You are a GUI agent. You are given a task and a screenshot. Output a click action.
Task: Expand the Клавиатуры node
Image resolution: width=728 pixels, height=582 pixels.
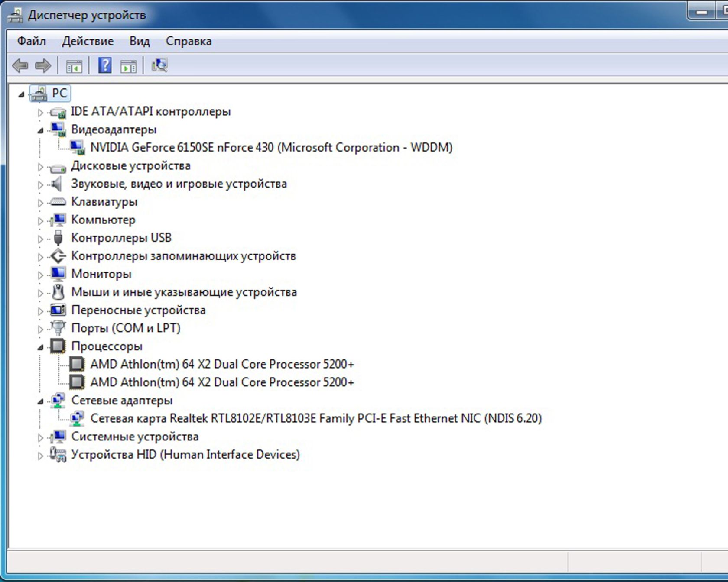(40, 203)
